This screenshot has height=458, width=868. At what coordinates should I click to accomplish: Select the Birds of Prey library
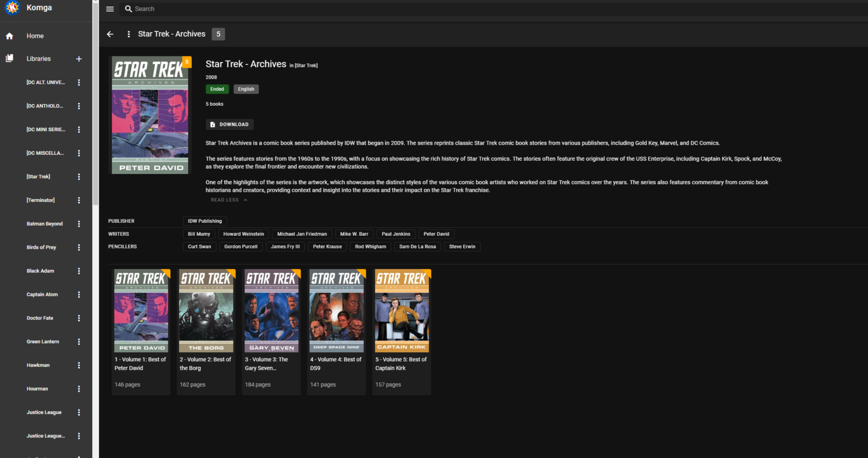(41, 248)
